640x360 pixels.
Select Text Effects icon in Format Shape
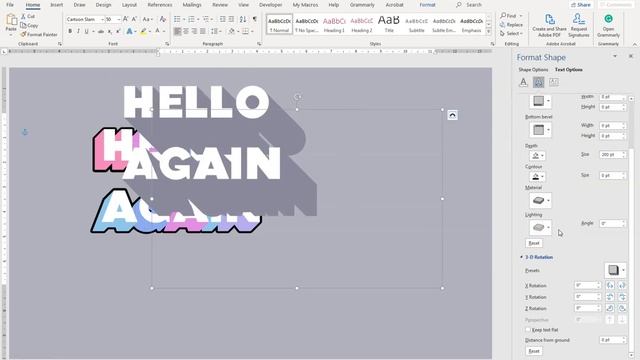click(538, 82)
